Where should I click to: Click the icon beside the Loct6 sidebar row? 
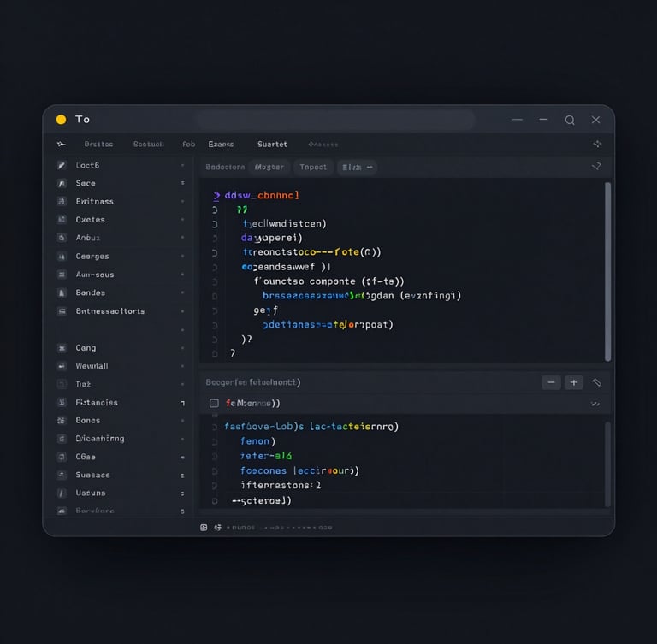point(62,165)
